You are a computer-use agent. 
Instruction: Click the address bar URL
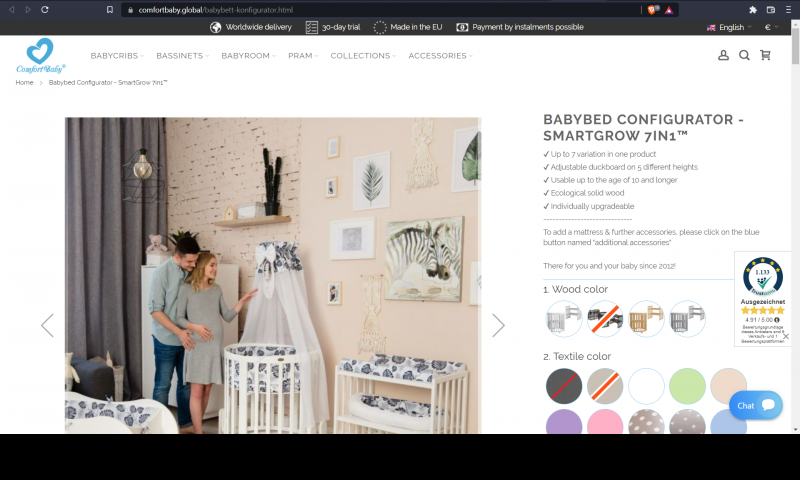click(215, 10)
